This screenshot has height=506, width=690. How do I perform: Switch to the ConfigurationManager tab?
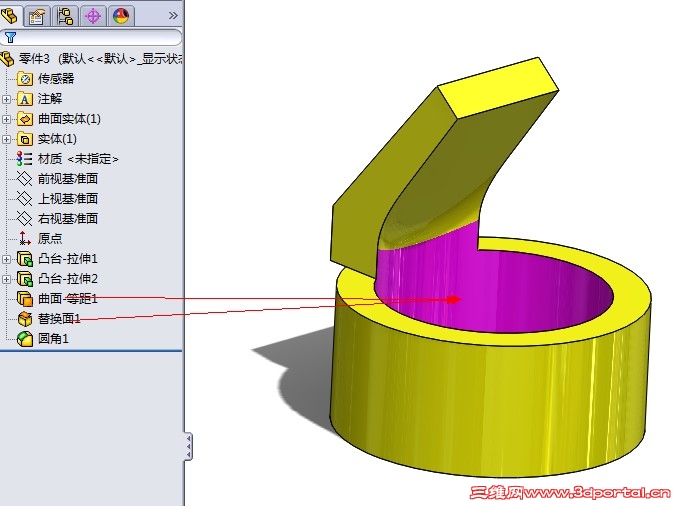click(x=65, y=16)
